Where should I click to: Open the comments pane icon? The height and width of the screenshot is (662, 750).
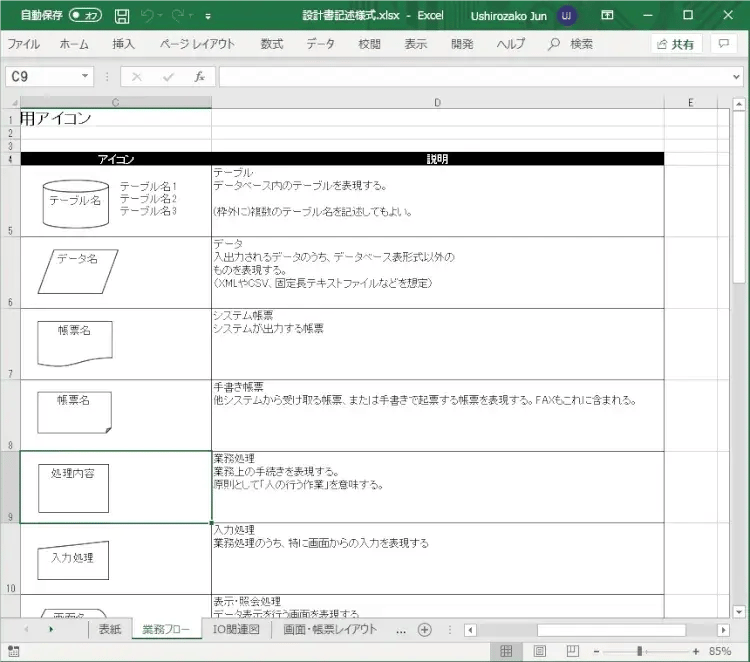tap(721, 44)
